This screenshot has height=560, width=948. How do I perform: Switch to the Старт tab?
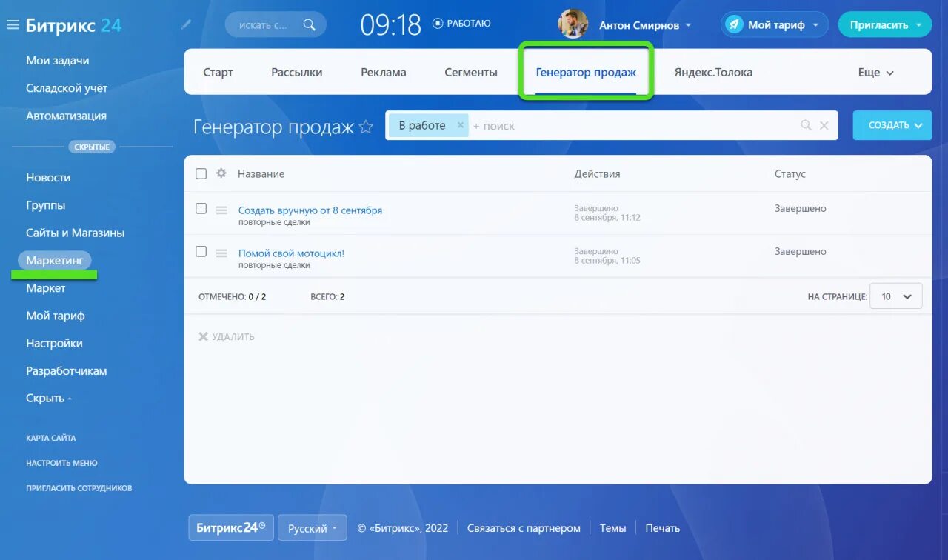pos(218,73)
